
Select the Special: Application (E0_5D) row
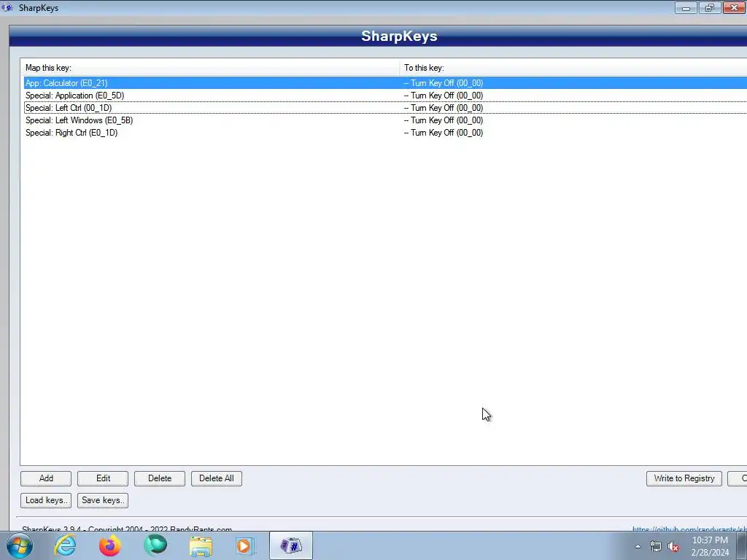point(385,96)
